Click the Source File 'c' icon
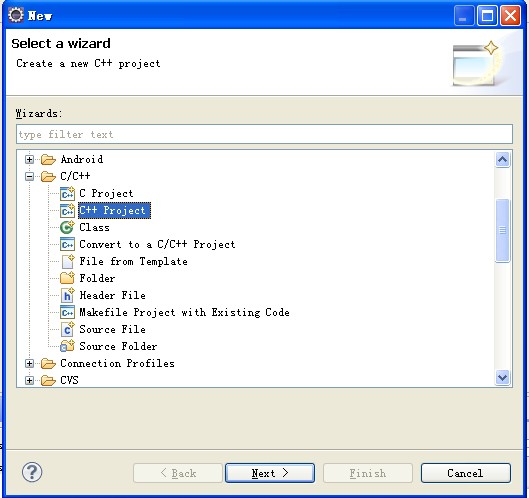This screenshot has height=498, width=529. [x=67, y=329]
